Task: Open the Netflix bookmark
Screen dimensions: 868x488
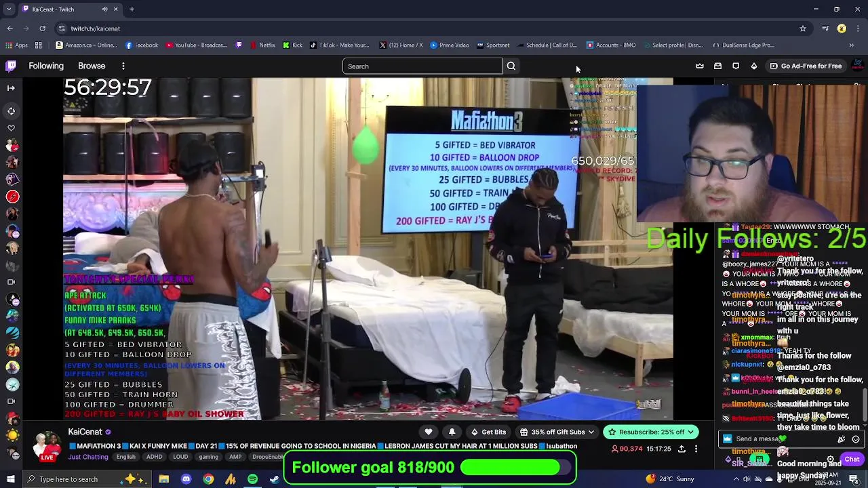Action: coord(262,45)
